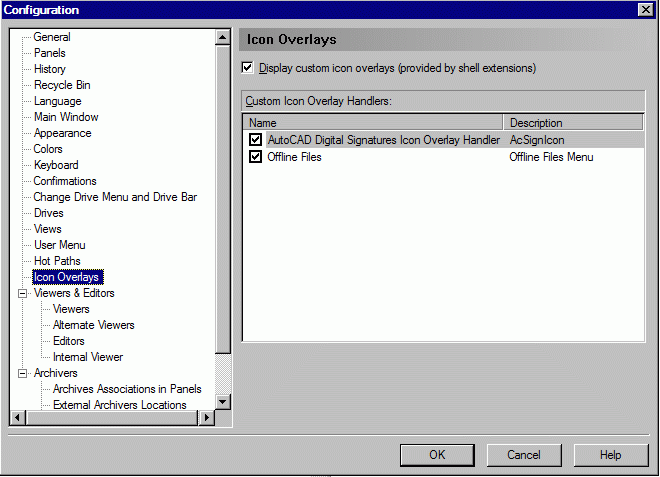Select General in the settings tree
Screen dimensions: 660x477
point(52,37)
